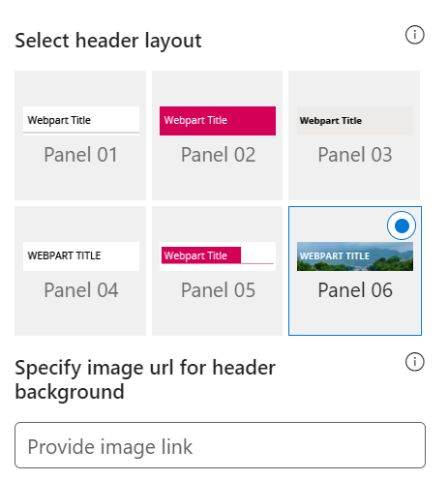Select Panel 01 header layout
Viewport: 448px width, 480px height.
tap(80, 135)
